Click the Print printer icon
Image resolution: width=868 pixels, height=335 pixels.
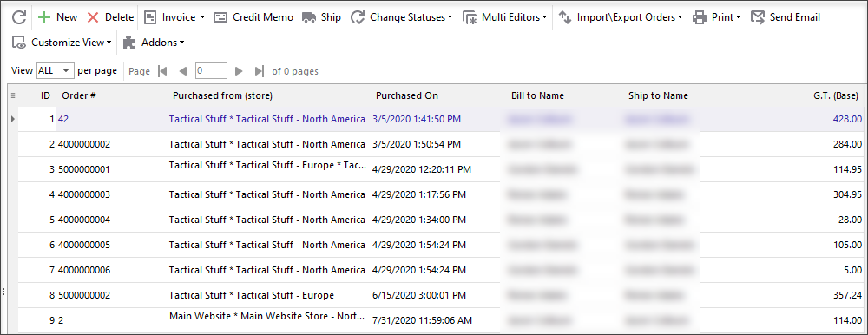[700, 17]
